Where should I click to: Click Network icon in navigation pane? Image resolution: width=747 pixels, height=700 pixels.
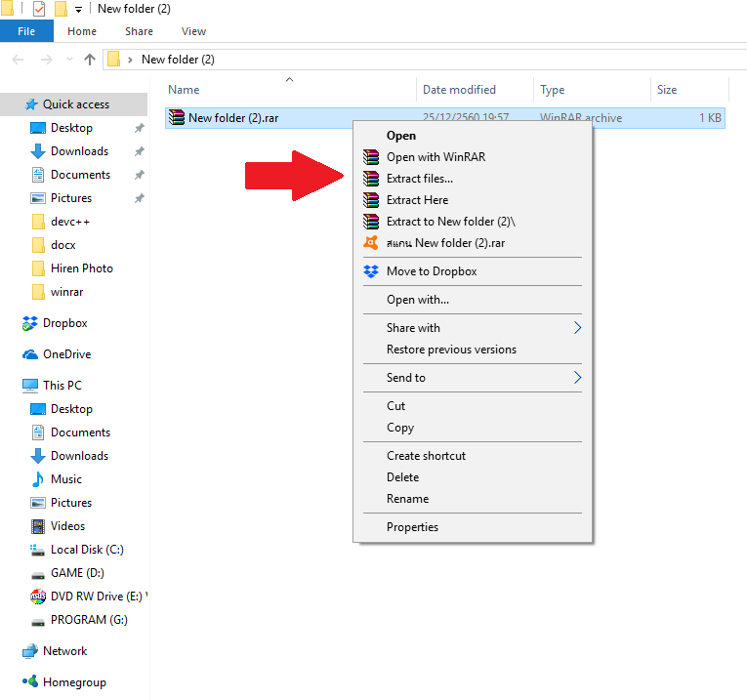(30, 651)
